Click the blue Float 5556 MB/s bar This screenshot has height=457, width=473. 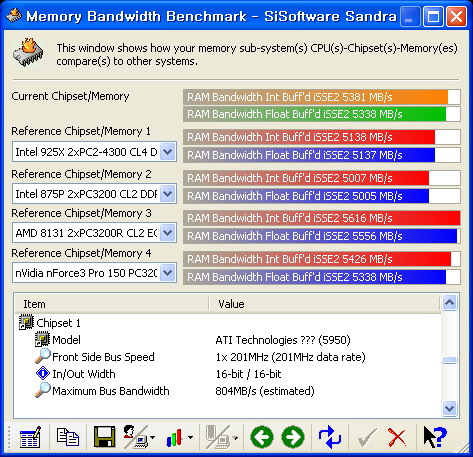click(x=322, y=236)
